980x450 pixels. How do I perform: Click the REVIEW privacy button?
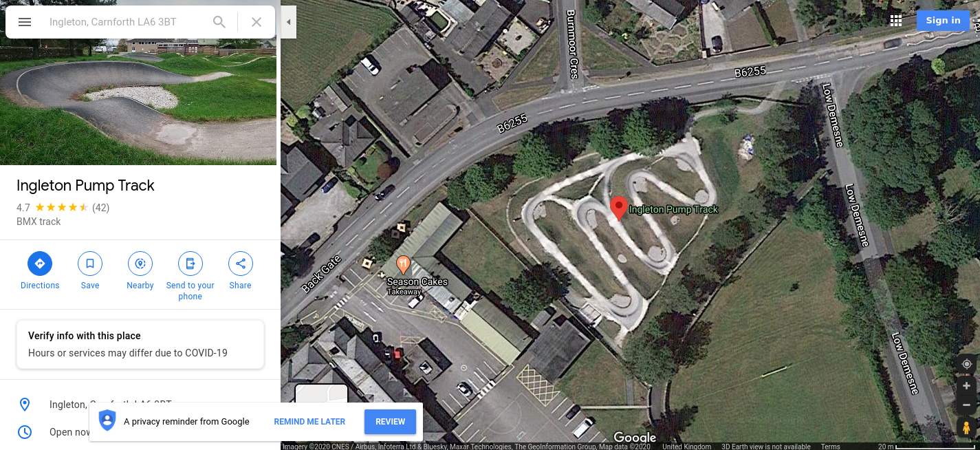[390, 422]
